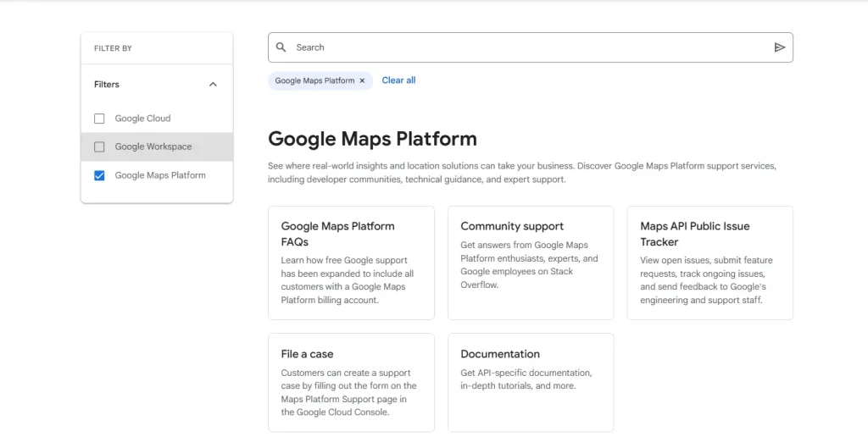Submit search with the send arrow icon
868x448 pixels.
click(x=780, y=47)
